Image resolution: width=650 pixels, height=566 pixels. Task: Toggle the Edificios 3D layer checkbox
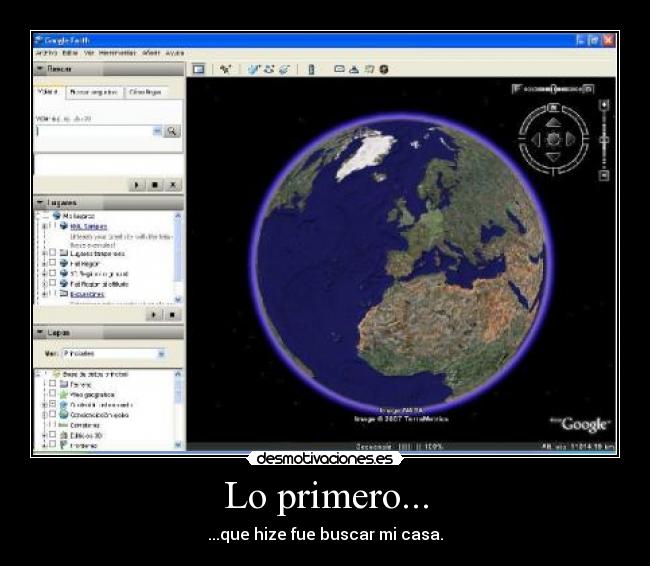coord(53,434)
